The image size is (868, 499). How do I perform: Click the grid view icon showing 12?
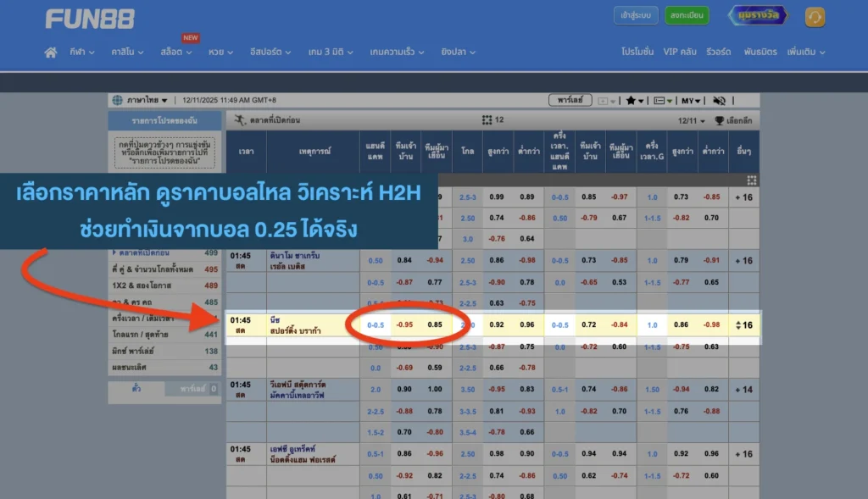point(487,119)
